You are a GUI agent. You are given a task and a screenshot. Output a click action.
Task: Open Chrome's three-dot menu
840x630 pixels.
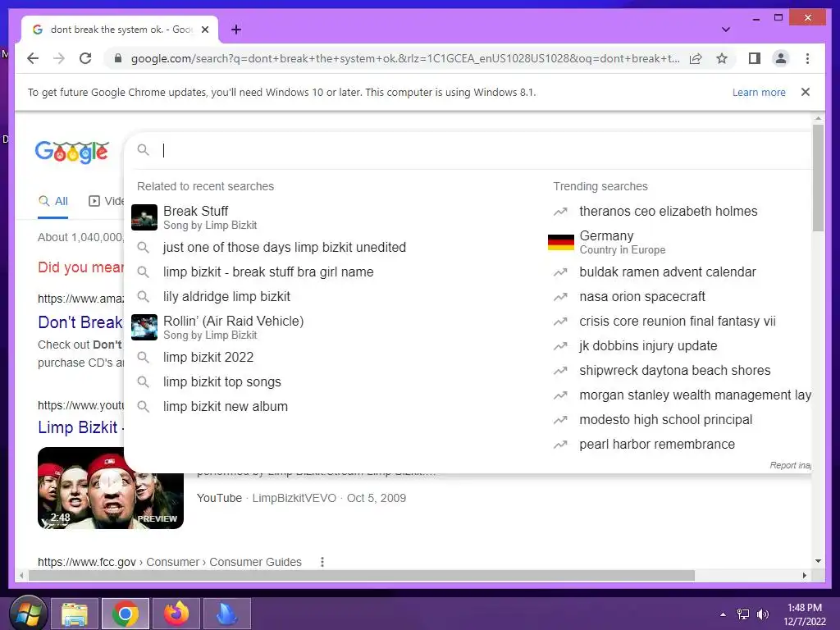[807, 58]
